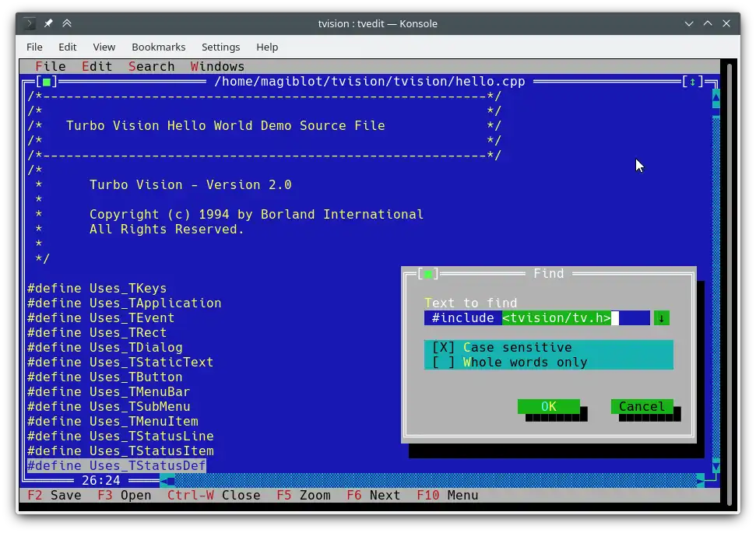The height and width of the screenshot is (533, 756).
Task: Open Konsole Settings menu
Action: [220, 47]
